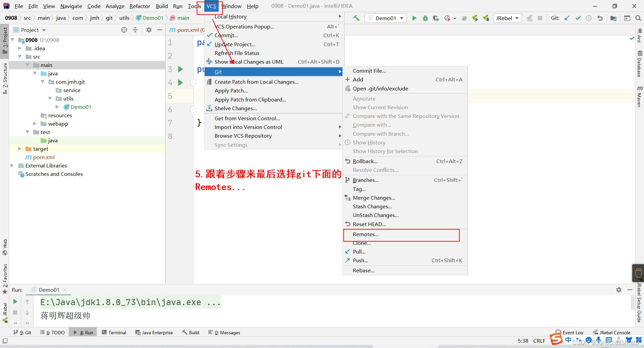644x348 pixels.
Task: Toggle the 2: Favorites tool window stripe
Action: pyautogui.click(x=5, y=279)
